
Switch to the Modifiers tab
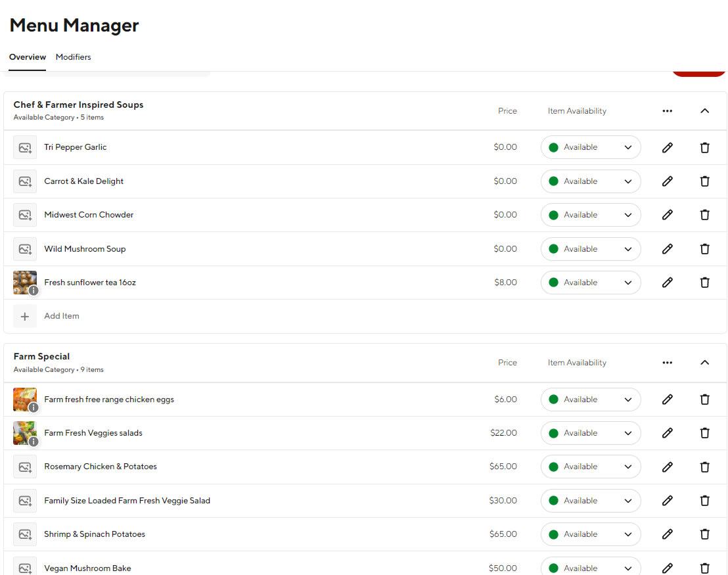tap(73, 57)
